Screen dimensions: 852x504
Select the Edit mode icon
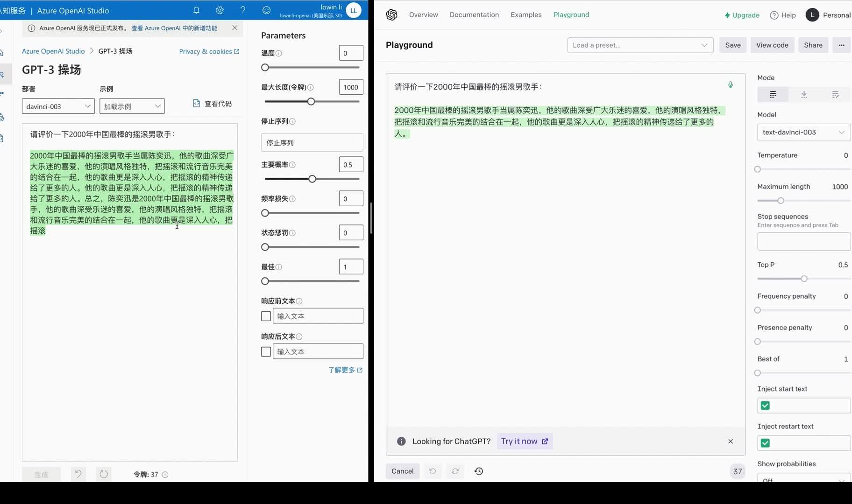(836, 94)
